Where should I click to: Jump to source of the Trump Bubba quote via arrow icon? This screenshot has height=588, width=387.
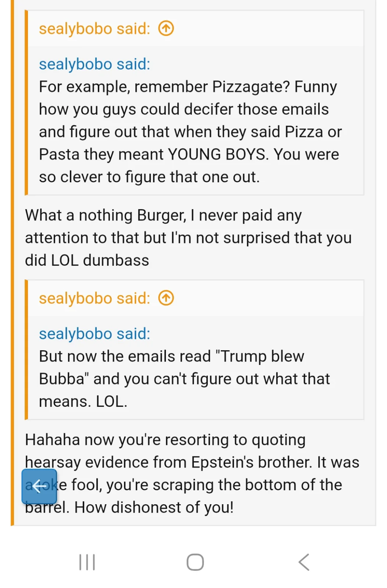pos(166,298)
